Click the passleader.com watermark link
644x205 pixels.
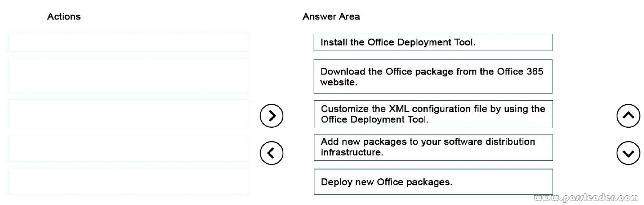point(587,197)
